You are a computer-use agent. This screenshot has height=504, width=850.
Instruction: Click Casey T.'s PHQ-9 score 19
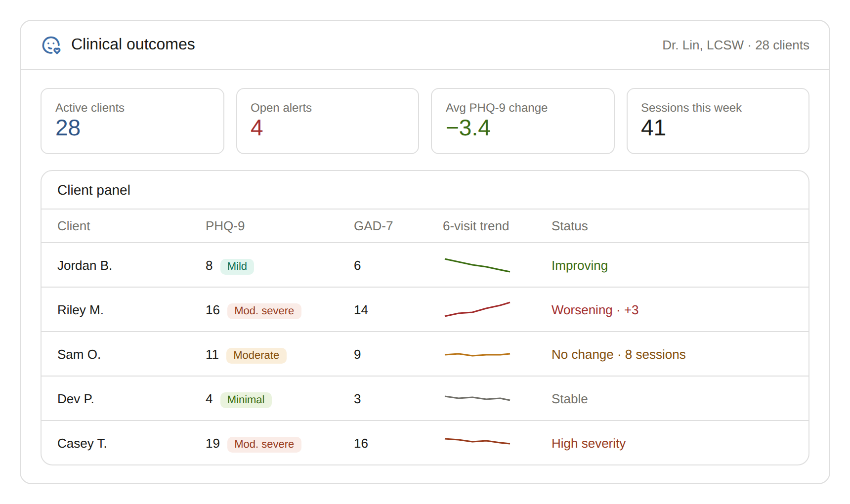point(212,443)
